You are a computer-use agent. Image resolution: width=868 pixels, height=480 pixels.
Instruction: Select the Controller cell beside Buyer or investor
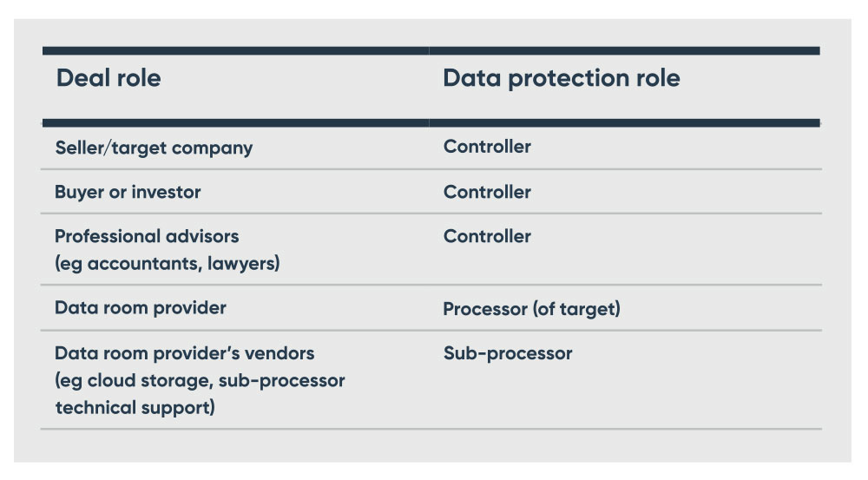point(487,192)
